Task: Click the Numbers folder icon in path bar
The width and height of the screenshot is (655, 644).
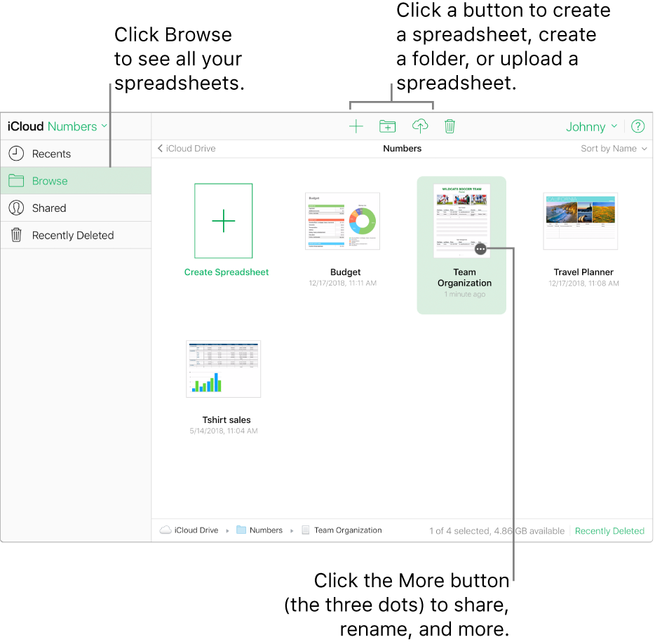Action: (241, 530)
